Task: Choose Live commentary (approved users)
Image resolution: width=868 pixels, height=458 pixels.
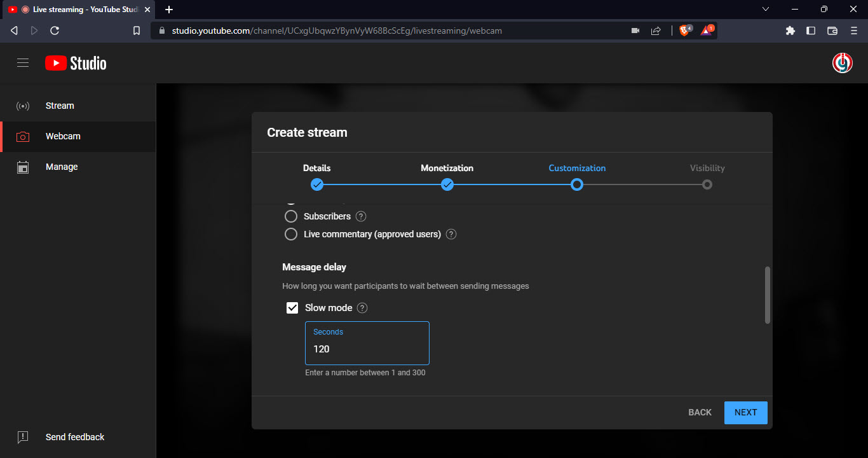Action: coord(291,233)
